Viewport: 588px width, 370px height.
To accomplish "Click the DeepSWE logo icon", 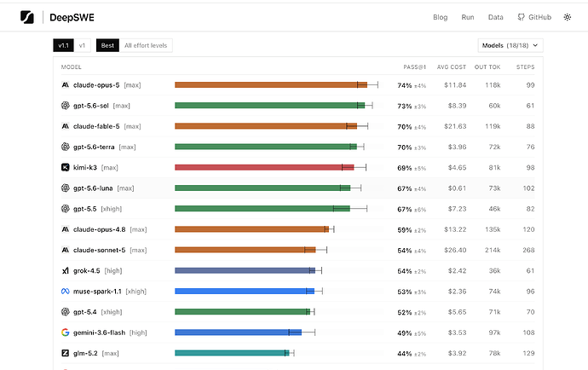I will pos(27,17).
